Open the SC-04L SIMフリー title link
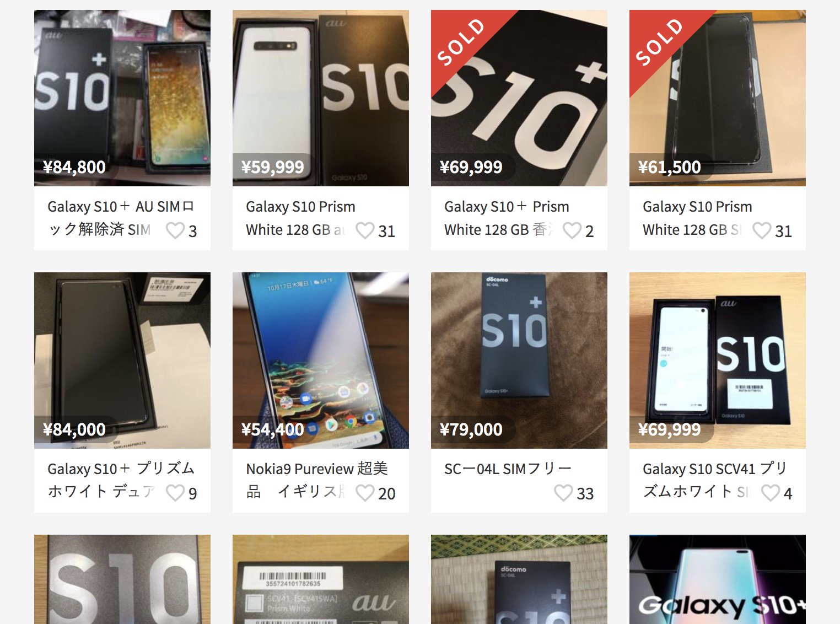 click(x=508, y=469)
